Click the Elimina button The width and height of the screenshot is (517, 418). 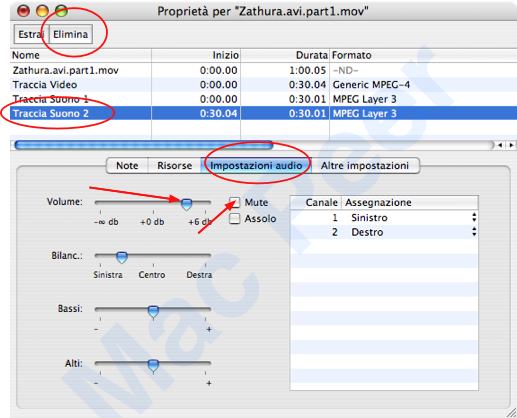coord(70,34)
